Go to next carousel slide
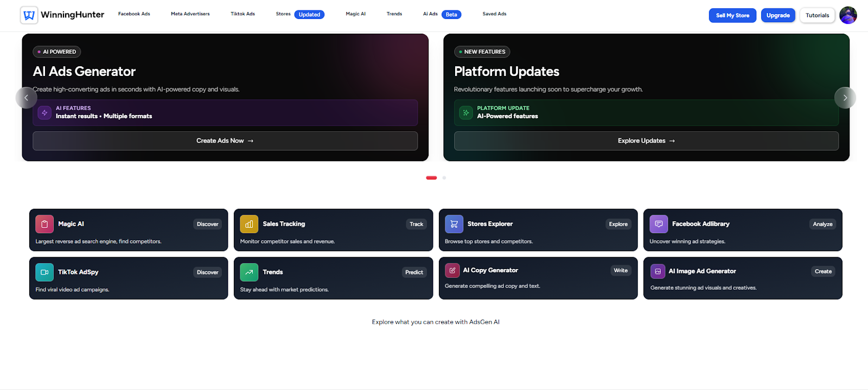This screenshot has height=390, width=868. click(845, 98)
